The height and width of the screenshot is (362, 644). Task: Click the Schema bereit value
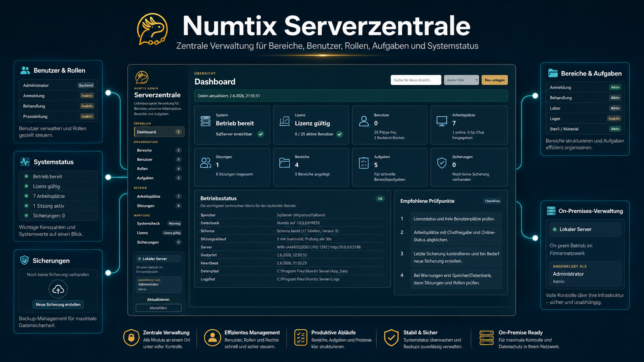307,231
